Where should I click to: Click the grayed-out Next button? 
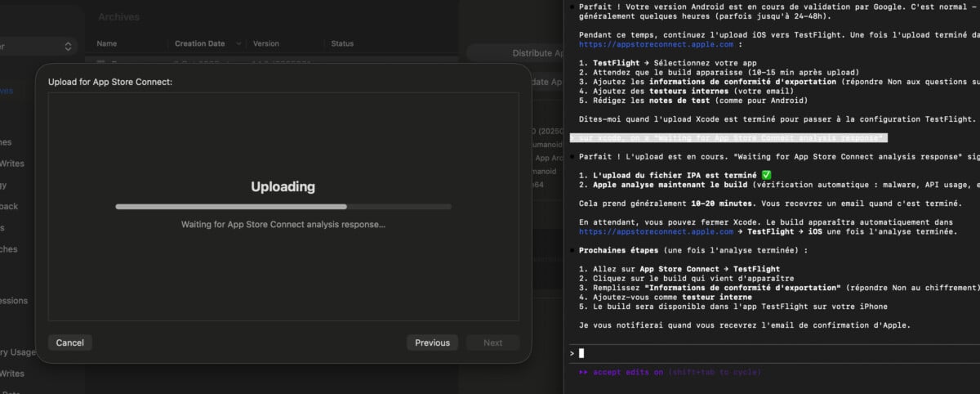(x=492, y=343)
